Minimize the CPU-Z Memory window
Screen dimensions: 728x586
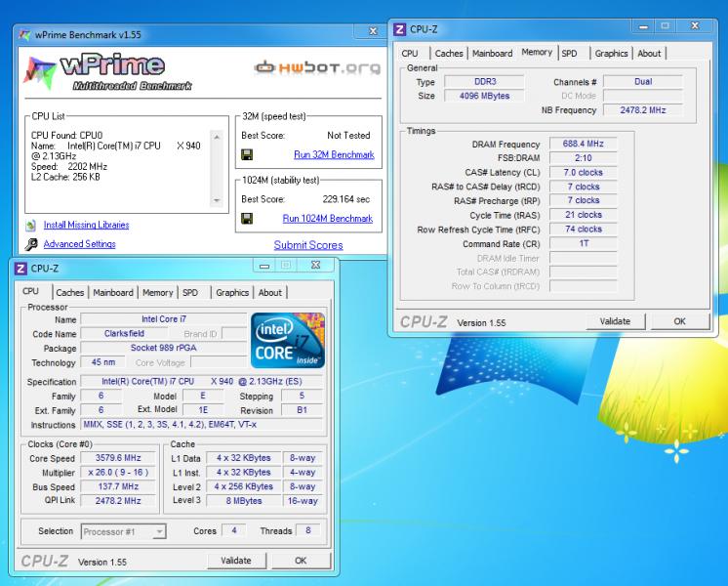point(643,26)
